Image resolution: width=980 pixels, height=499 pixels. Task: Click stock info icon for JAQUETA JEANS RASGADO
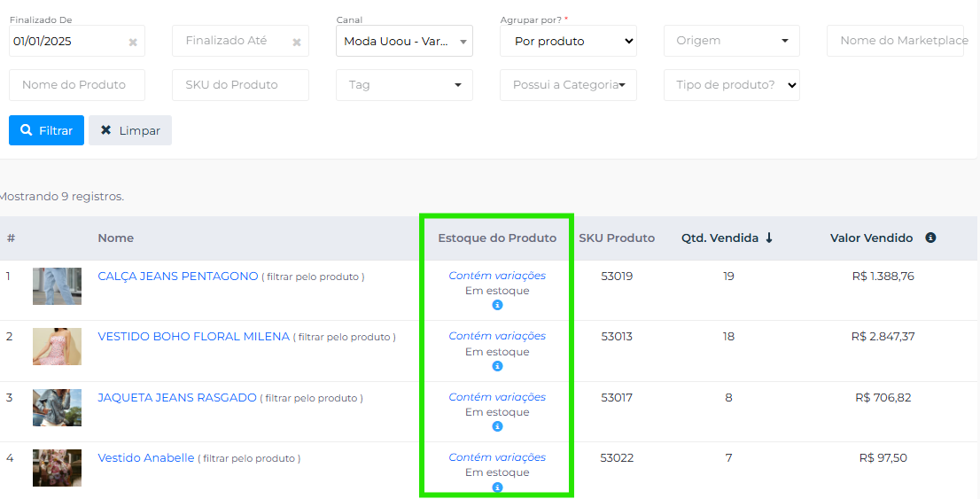[x=497, y=426]
